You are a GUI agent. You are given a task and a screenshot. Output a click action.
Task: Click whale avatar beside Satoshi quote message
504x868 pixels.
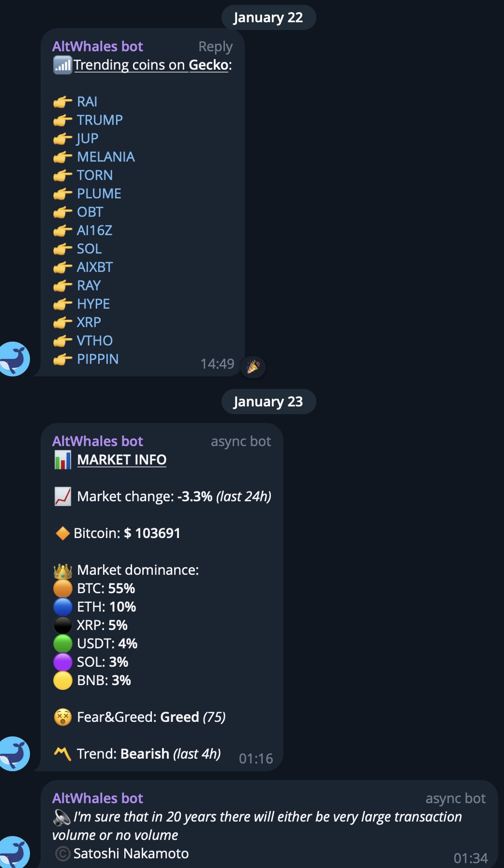click(x=15, y=853)
